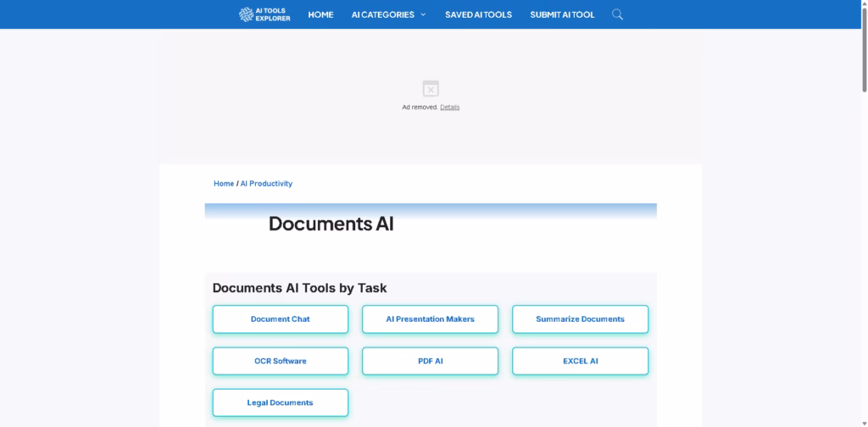The height and width of the screenshot is (427, 868).
Task: Open the search magnifier icon
Action: pyautogui.click(x=617, y=14)
